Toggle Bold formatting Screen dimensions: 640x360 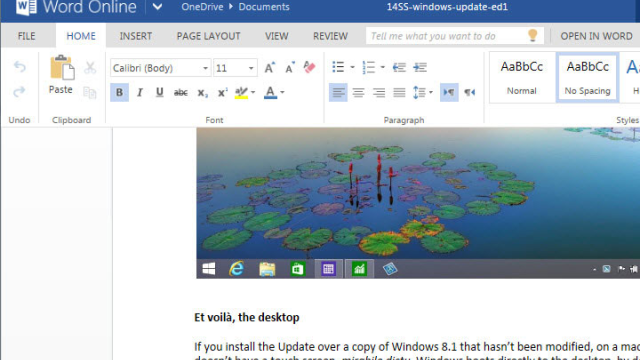[x=119, y=93]
